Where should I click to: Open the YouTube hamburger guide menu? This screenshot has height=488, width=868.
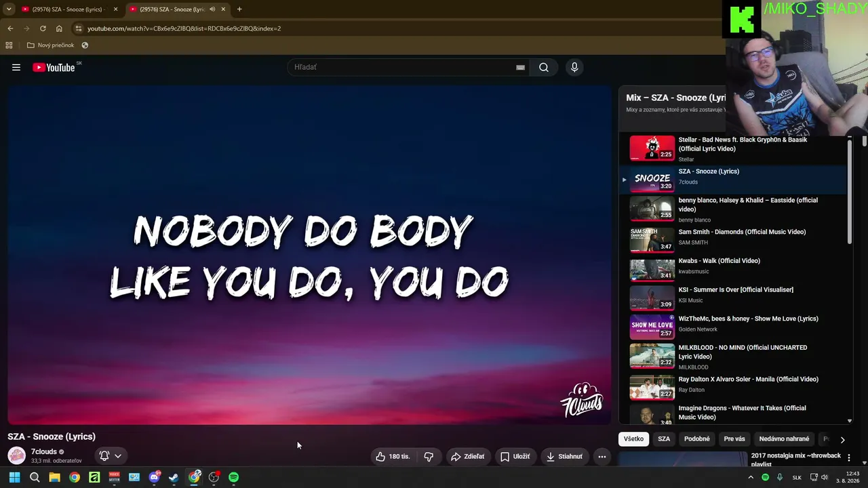(16, 67)
